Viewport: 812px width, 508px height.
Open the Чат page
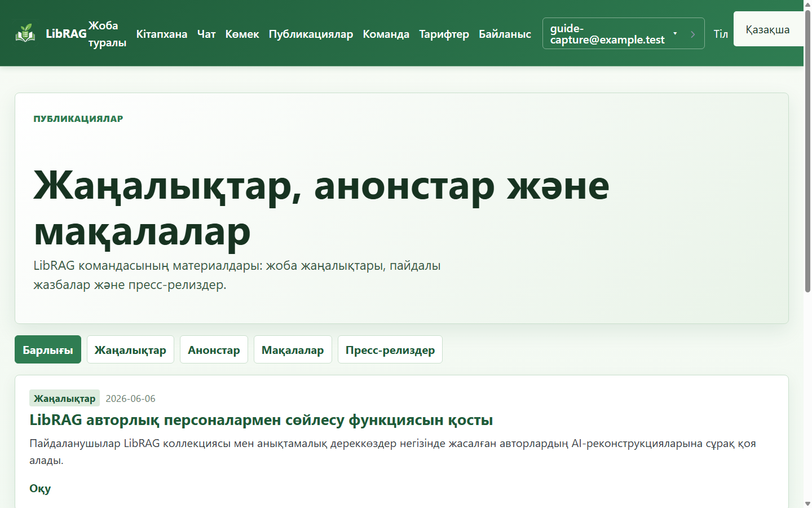click(x=206, y=34)
